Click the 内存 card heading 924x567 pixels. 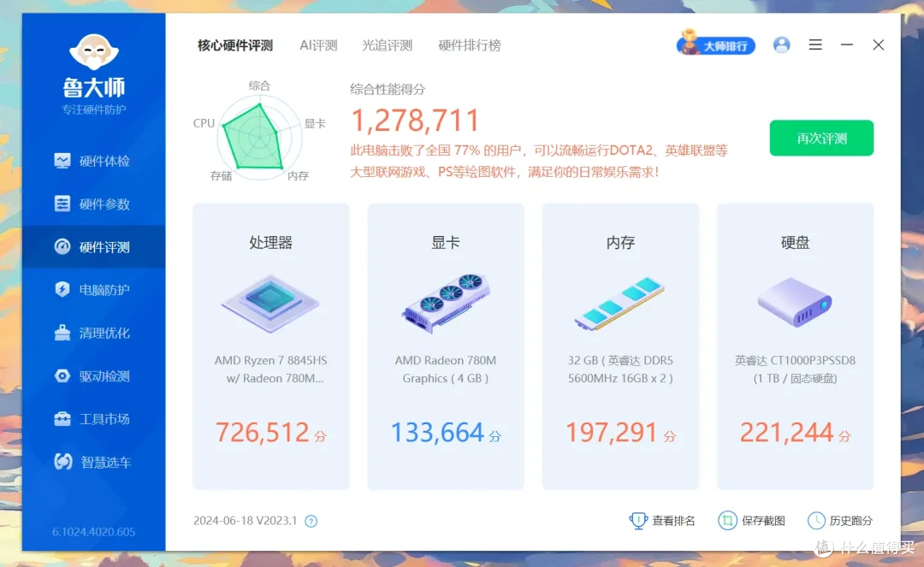tap(620, 243)
